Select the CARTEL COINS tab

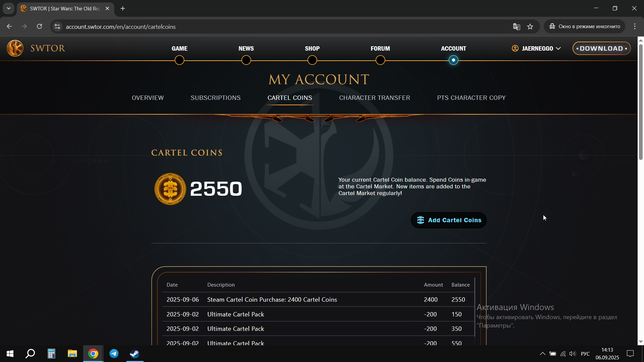289,98
